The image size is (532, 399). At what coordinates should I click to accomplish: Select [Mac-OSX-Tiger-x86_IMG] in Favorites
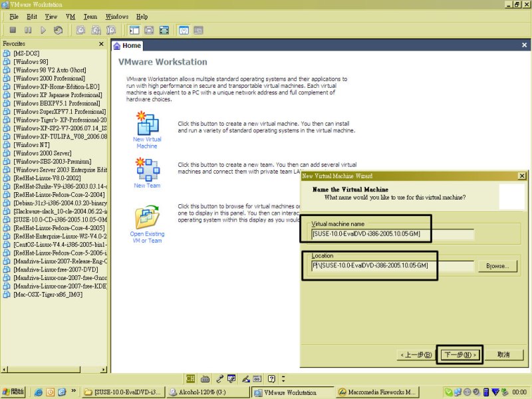(48, 295)
